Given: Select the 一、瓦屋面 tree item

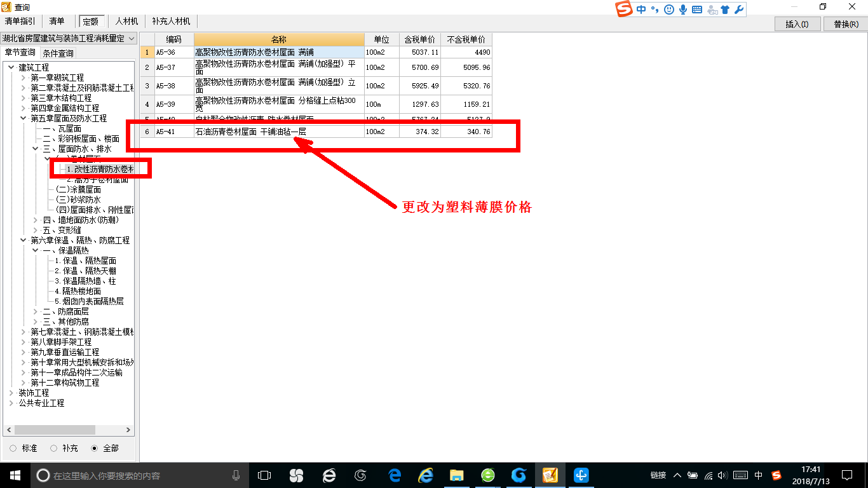Looking at the screenshot, I should click(x=62, y=128).
